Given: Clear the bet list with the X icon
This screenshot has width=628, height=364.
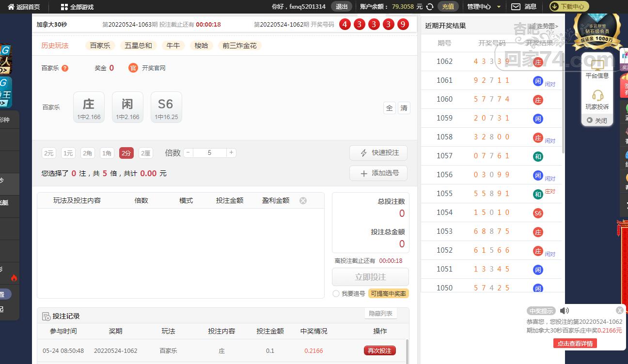Looking at the screenshot, I should pyautogui.click(x=303, y=200).
